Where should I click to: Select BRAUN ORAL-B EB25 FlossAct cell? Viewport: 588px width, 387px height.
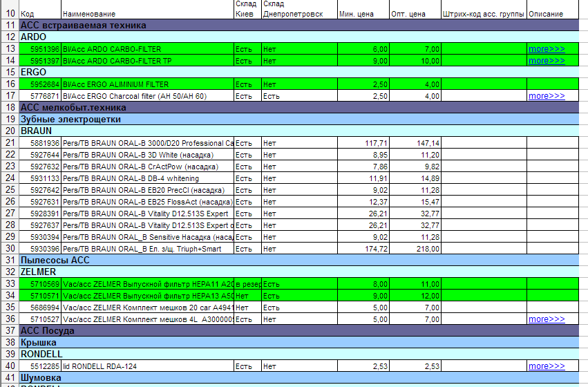click(x=147, y=202)
